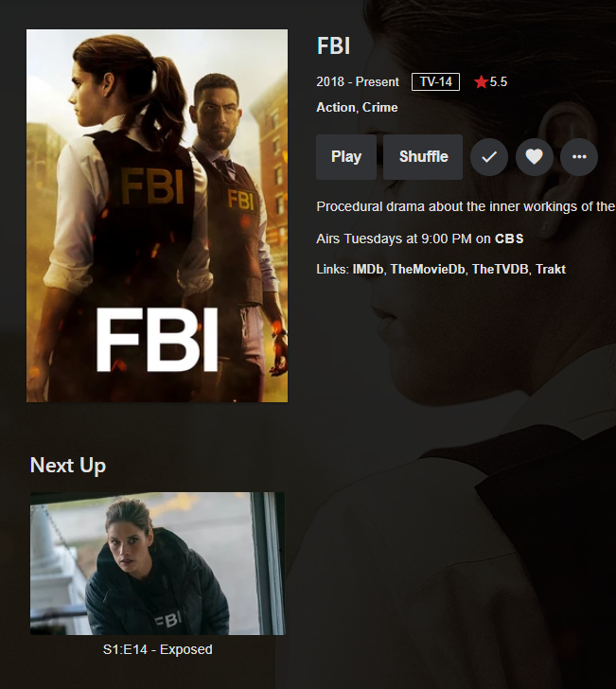Open the TheTVDB link
Screen dimensions: 616x689
[500, 269]
